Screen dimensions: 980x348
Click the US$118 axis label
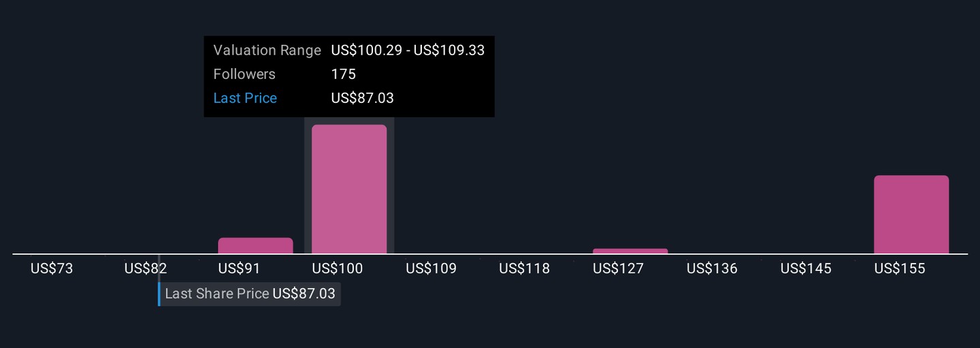[524, 268]
